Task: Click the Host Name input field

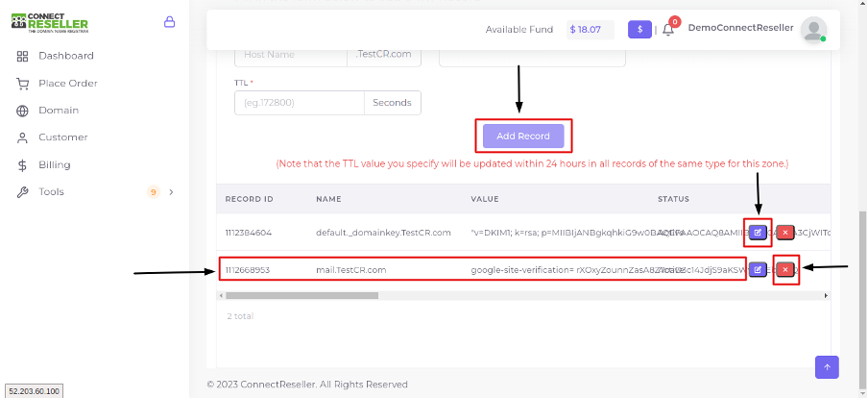Action: [291, 55]
